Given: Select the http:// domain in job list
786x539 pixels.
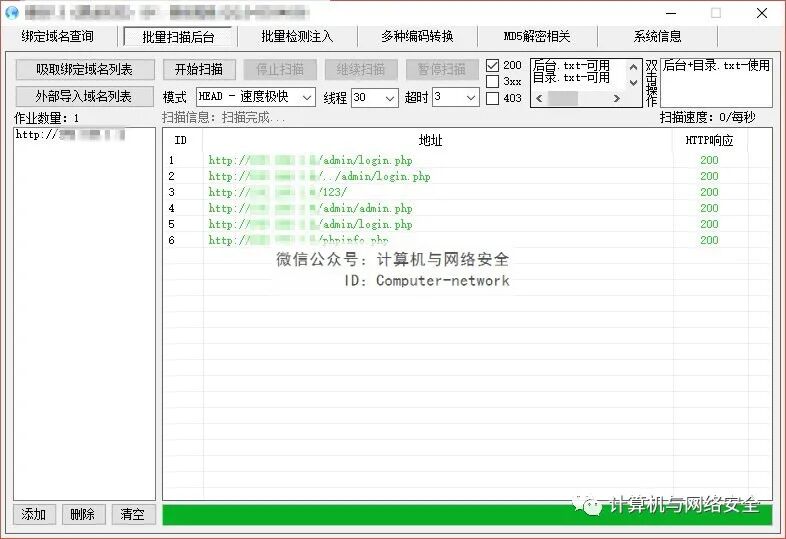Looking at the screenshot, I should 70,134.
